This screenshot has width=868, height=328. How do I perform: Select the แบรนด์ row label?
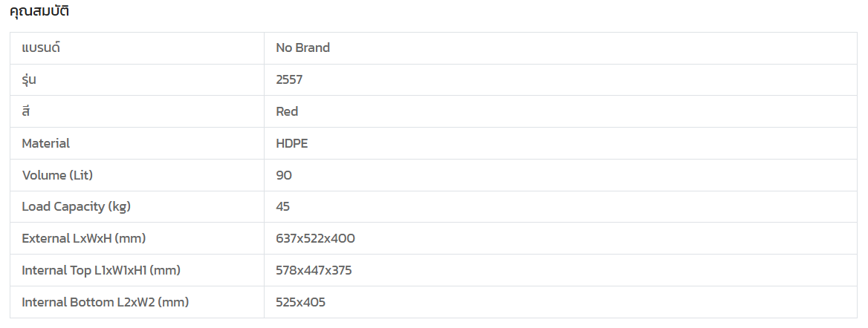point(41,47)
